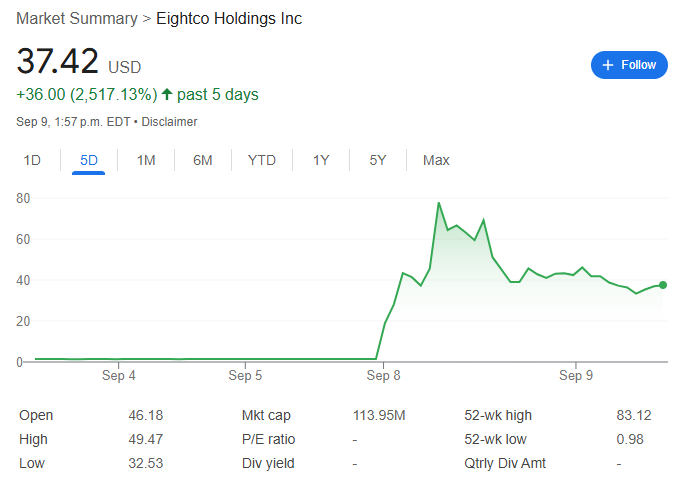689x484 pixels.
Task: Click the Sep 9, 1:57 p.m. EDT timestamp
Action: tap(73, 122)
